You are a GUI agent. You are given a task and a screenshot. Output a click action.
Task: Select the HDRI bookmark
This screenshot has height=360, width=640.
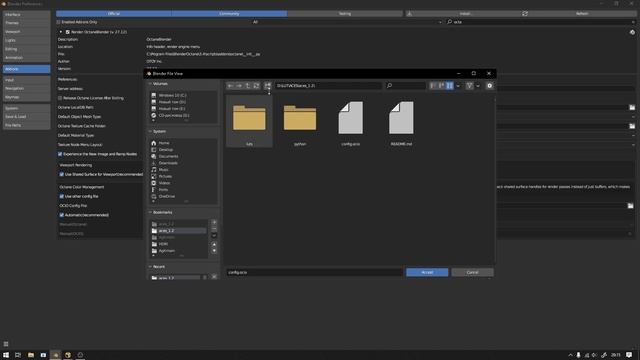point(178,244)
